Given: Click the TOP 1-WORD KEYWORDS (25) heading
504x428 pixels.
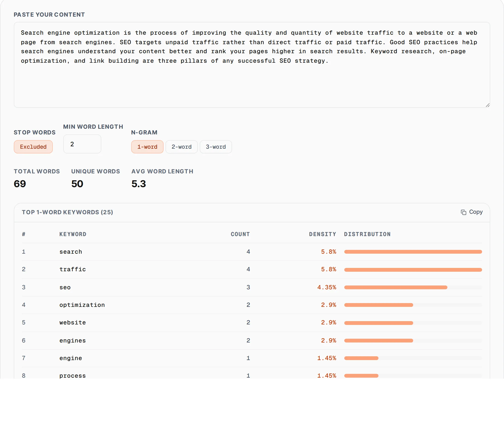Looking at the screenshot, I should click(67, 212).
